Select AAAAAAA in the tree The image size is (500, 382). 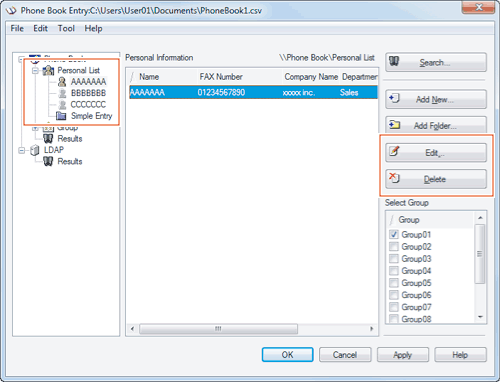88,82
